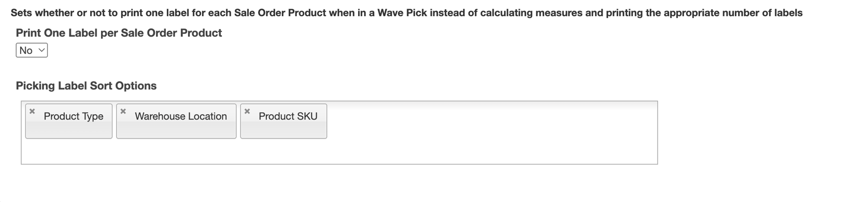
Task: Select the Product SKU tag
Action: [283, 121]
